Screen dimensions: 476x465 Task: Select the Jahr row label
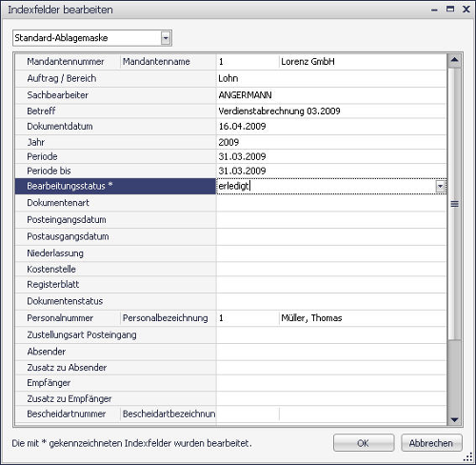35,142
